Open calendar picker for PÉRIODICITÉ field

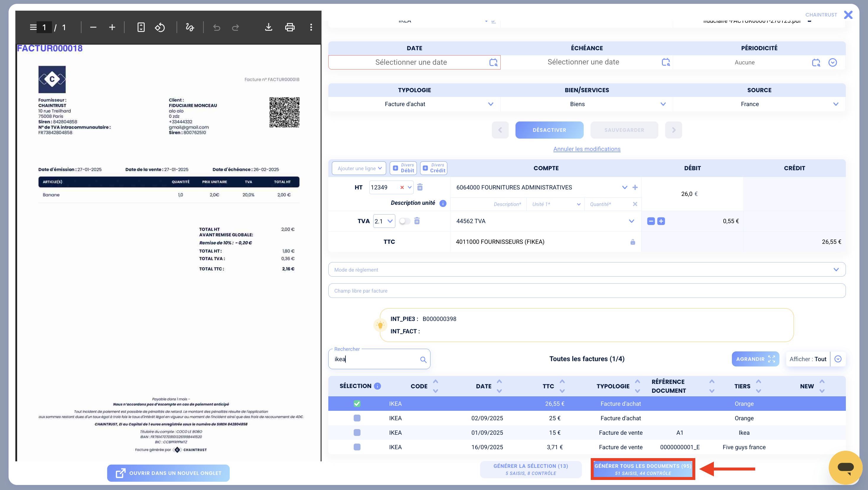(816, 62)
